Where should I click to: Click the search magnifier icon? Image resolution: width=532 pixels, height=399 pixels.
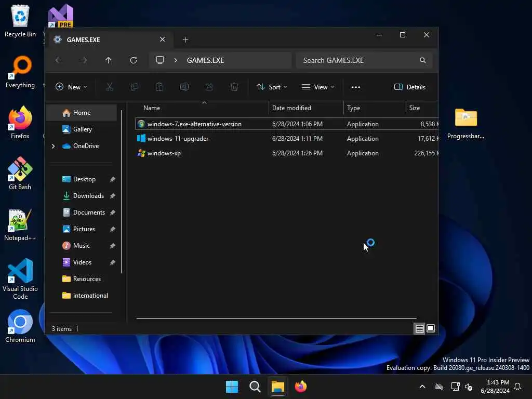(x=423, y=60)
